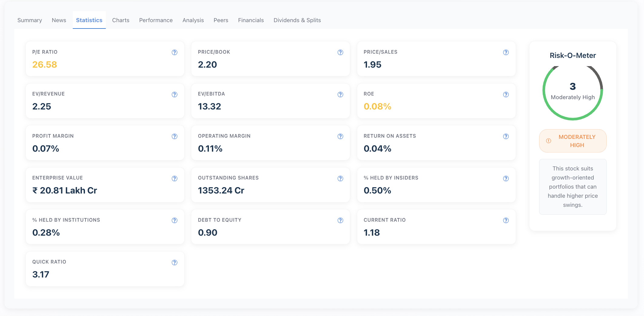The width and height of the screenshot is (644, 316).
Task: Click the QUICK RATIO label
Action: click(49, 262)
